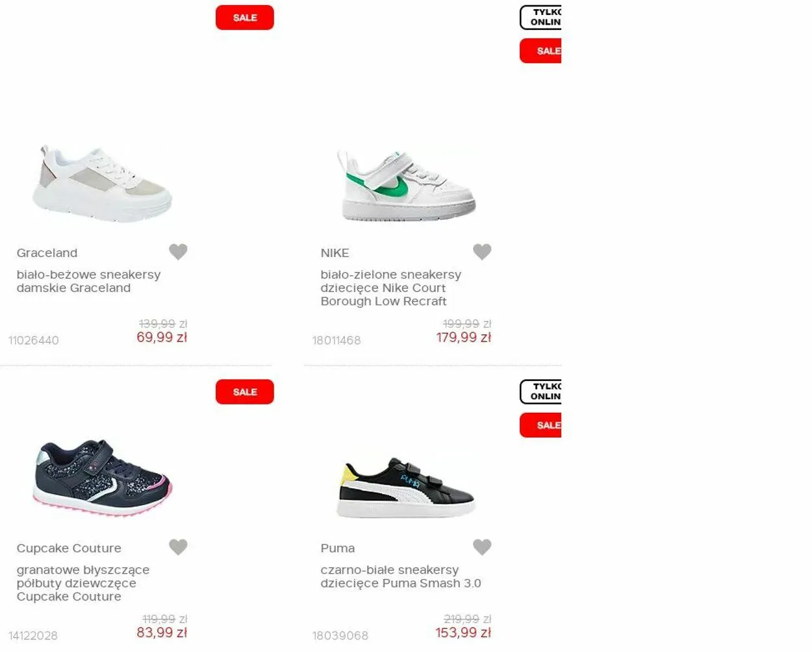Open 'granatowe błyszczące półbuty' product link

pyautogui.click(x=83, y=583)
